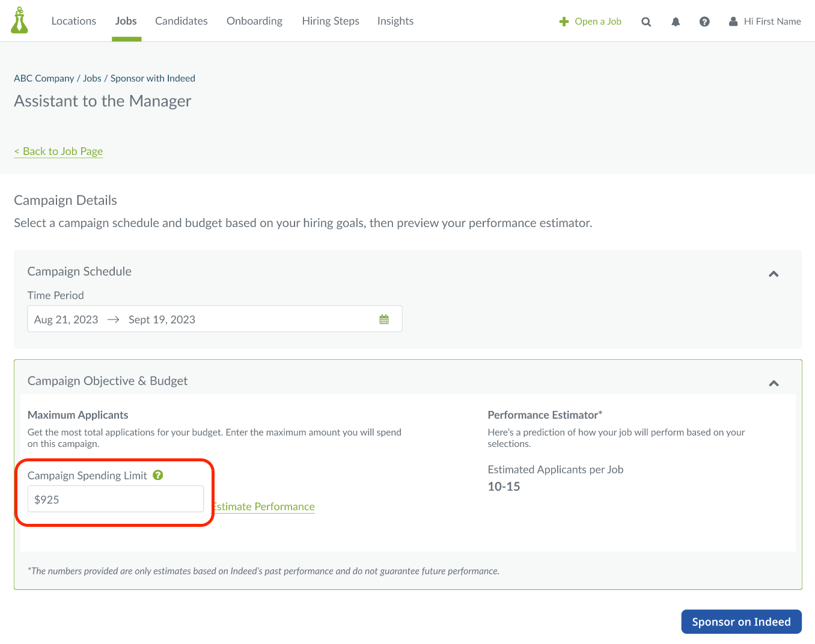Collapse the Campaign Objective & Budget section
The height and width of the screenshot is (644, 815).
(774, 383)
